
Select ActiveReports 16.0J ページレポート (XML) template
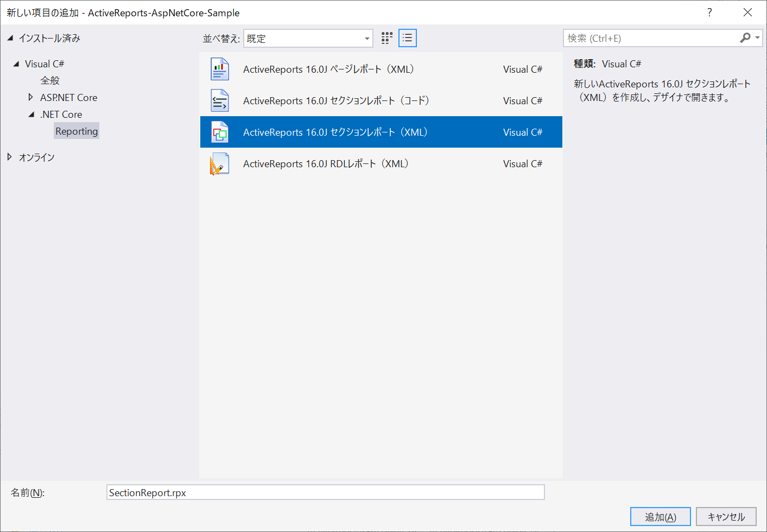coord(381,69)
